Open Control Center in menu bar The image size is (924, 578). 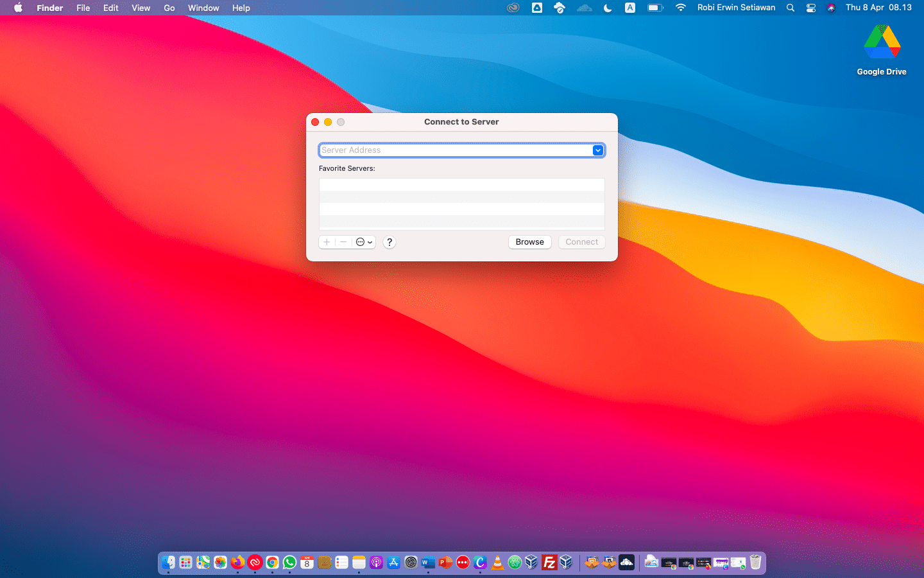pyautogui.click(x=811, y=8)
